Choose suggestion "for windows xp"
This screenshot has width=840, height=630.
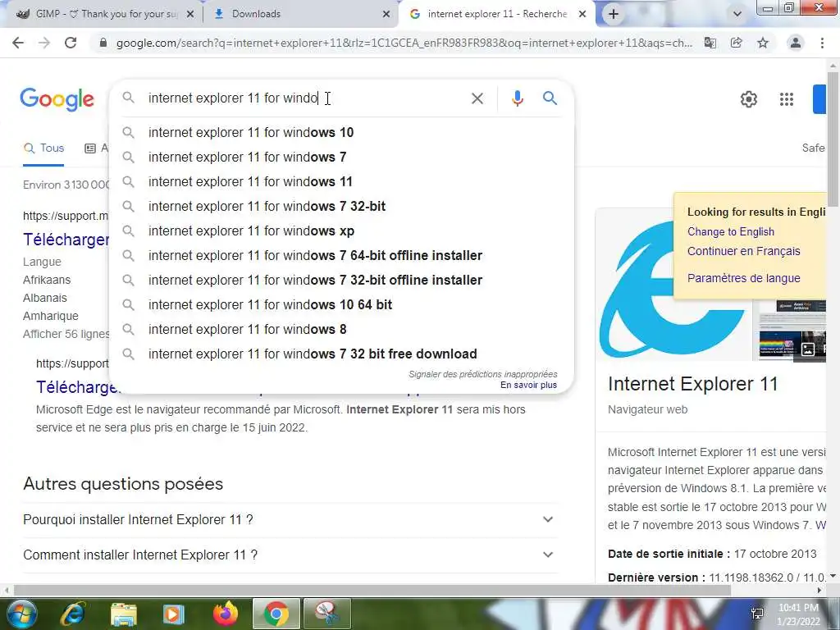coord(342,231)
